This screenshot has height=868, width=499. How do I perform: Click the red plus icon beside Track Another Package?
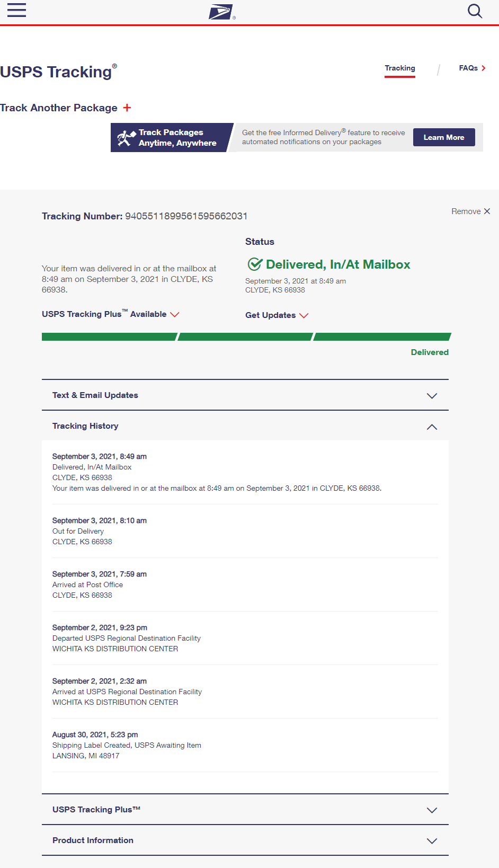(x=127, y=108)
